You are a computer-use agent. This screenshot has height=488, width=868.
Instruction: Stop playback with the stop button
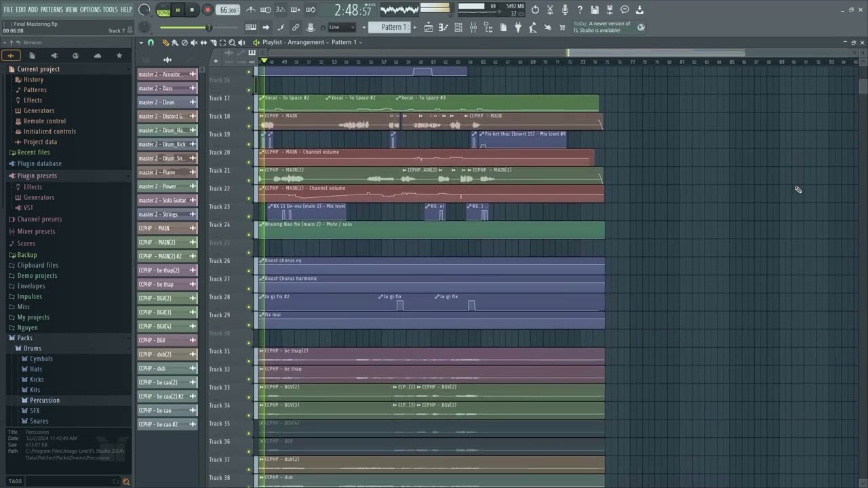pyautogui.click(x=192, y=10)
